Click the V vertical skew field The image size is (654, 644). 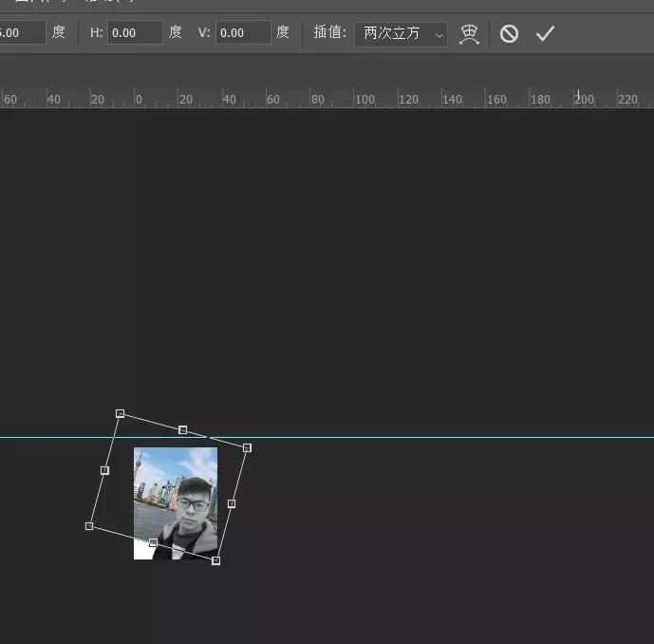coord(243,33)
